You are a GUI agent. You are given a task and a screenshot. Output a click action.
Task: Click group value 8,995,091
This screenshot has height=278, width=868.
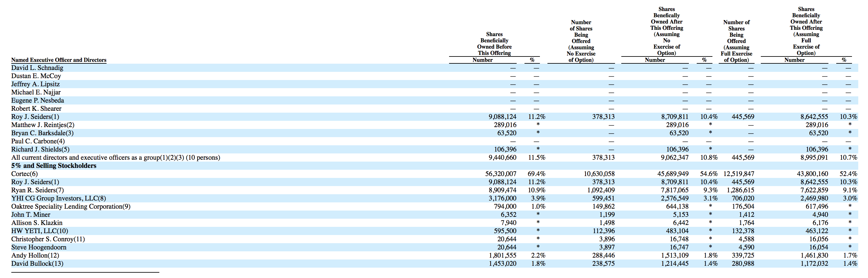click(815, 158)
